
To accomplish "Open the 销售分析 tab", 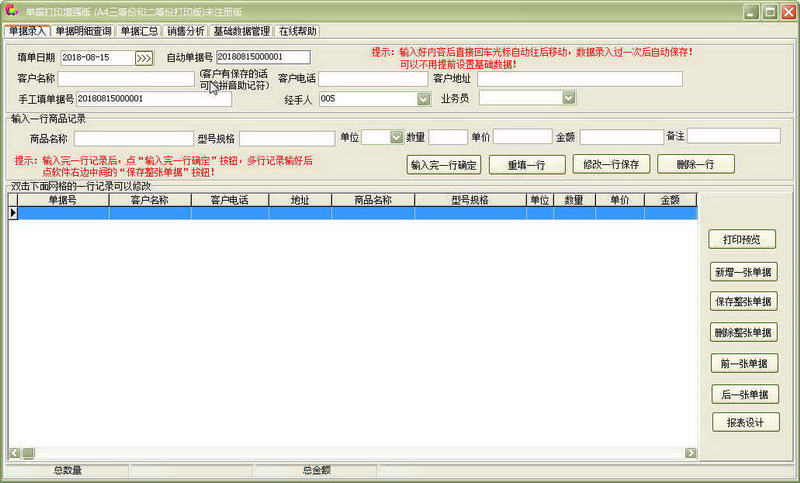I will click(x=185, y=31).
